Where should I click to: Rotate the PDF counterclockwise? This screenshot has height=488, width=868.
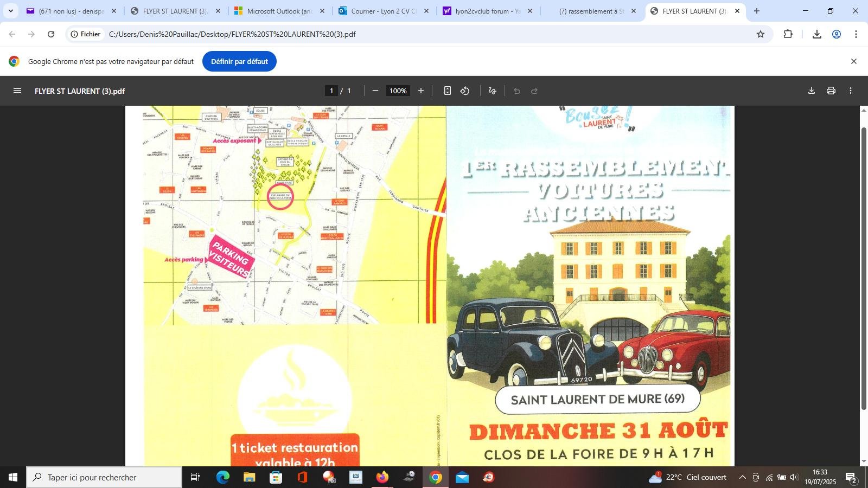tap(465, 91)
